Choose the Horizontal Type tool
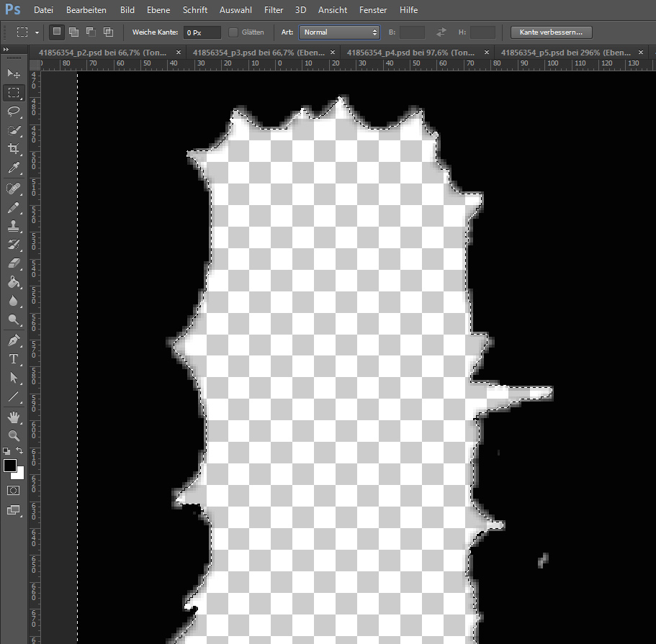Screen dimensions: 656x644 click(14, 359)
